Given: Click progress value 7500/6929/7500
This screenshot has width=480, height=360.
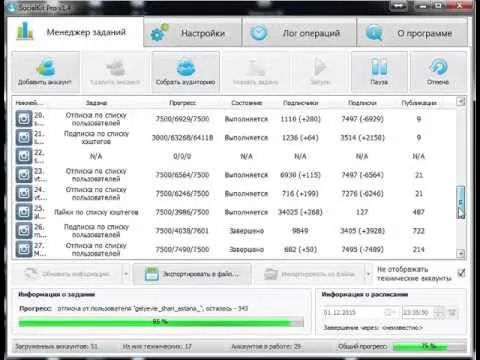Looking at the screenshot, I should [182, 119].
